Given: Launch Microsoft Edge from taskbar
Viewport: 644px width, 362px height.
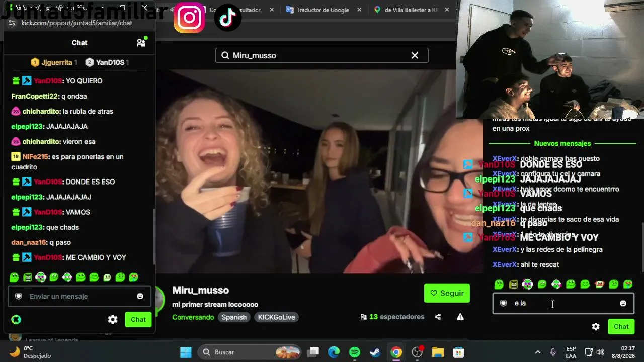Looking at the screenshot, I should tap(334, 352).
